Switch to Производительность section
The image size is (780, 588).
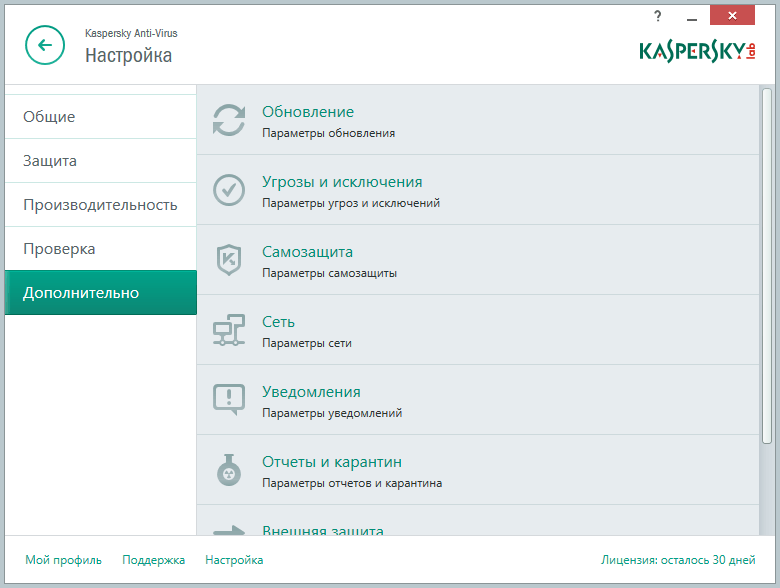[x=100, y=204]
